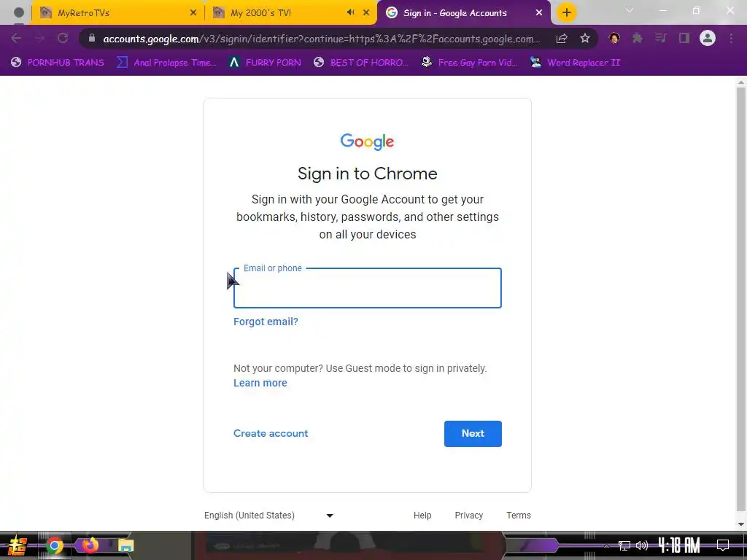The image size is (747, 560).
Task: Open the tab search chevron
Action: point(630,10)
